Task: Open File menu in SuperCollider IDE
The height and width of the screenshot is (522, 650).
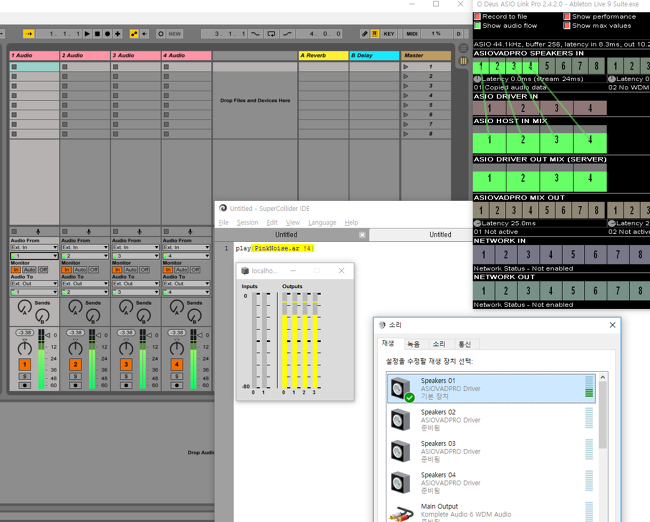Action: point(223,223)
